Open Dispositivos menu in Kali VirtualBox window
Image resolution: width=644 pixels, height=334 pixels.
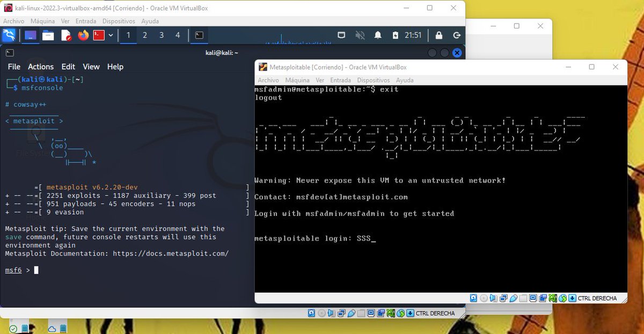(119, 21)
